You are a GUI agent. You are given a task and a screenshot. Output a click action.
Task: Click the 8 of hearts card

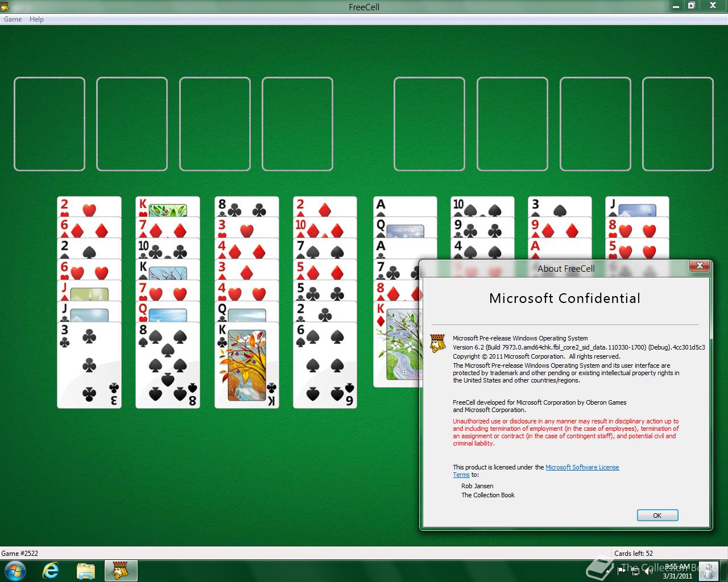click(x=637, y=228)
